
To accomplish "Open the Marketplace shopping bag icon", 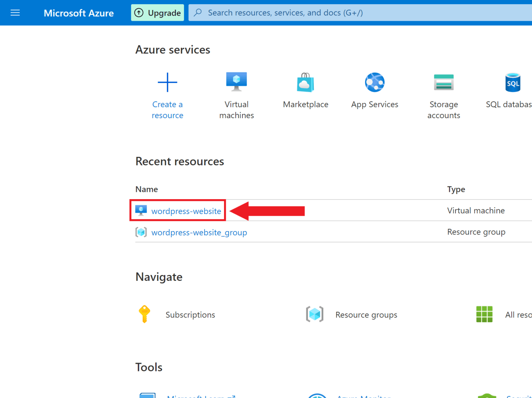I will (305, 82).
